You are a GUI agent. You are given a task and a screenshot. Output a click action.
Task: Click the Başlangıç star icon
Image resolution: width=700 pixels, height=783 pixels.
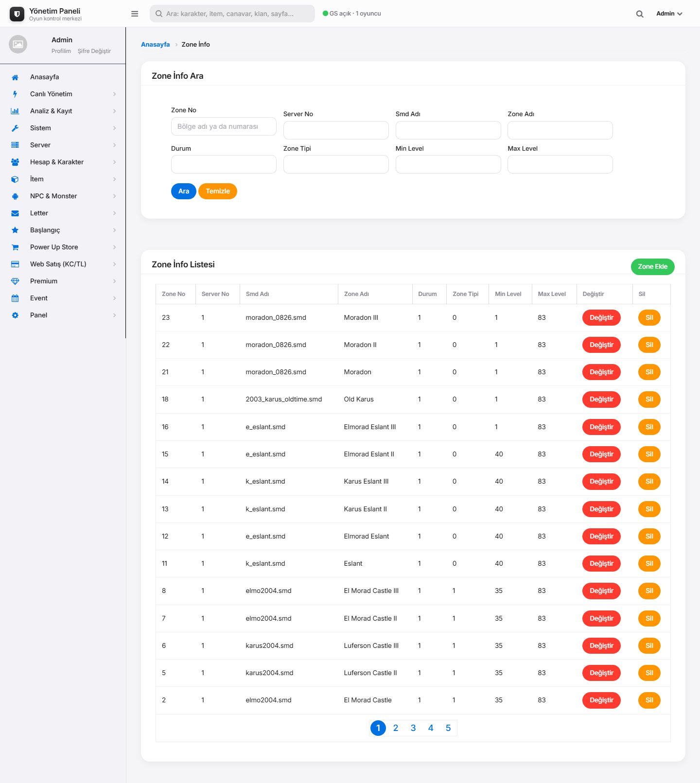(x=15, y=230)
